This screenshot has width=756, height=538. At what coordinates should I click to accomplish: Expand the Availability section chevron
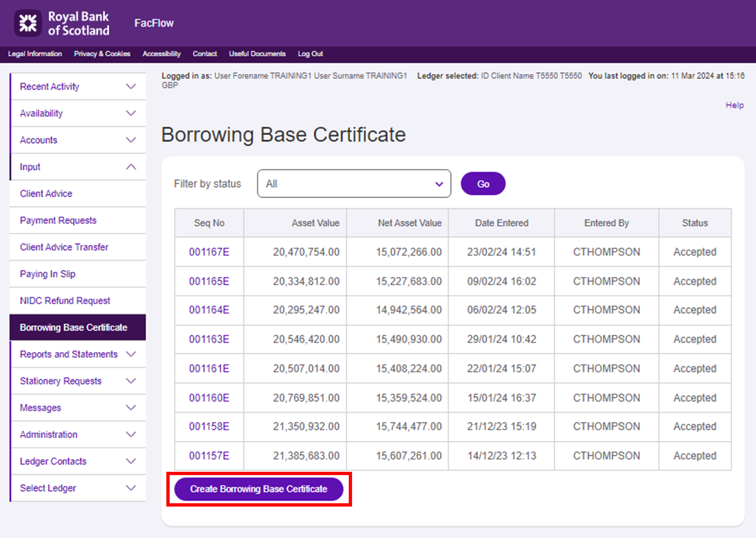[131, 113]
